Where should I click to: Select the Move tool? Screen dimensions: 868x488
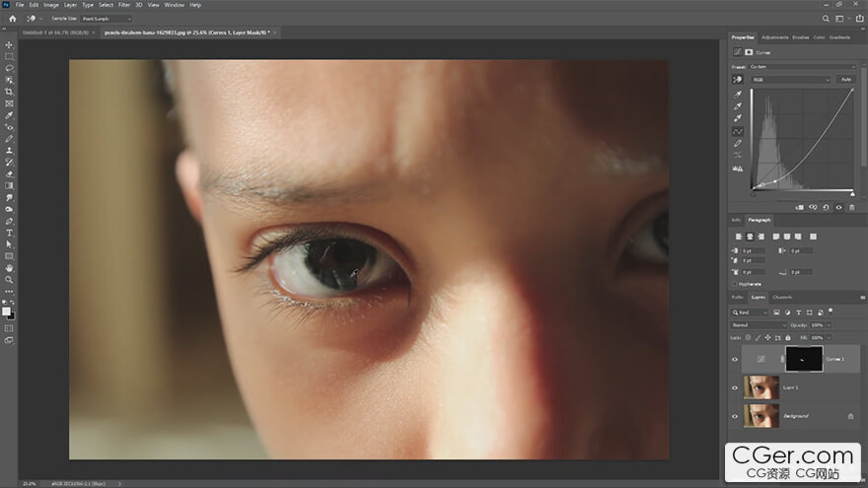click(x=9, y=44)
